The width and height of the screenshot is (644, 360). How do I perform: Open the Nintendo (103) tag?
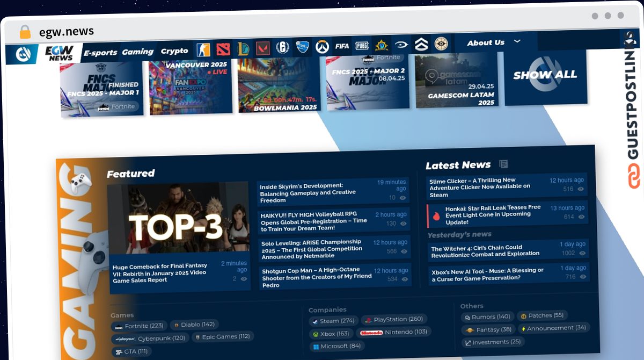click(394, 332)
